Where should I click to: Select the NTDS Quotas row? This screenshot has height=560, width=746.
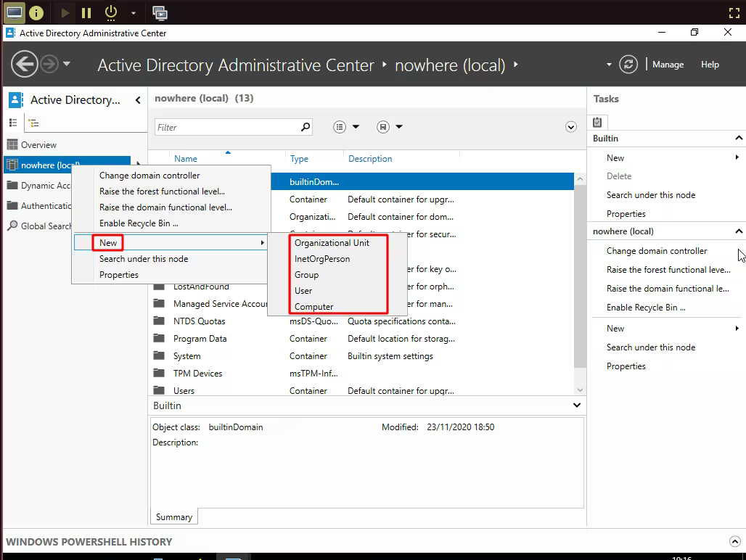[361, 321]
